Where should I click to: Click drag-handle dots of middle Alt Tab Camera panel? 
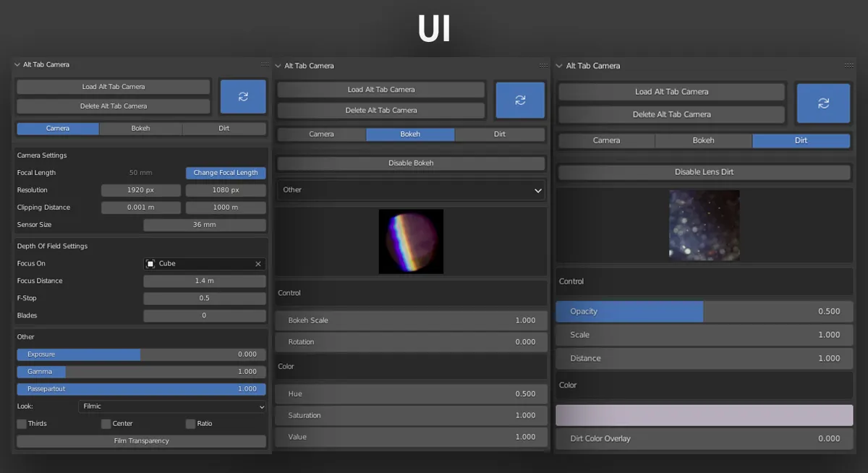(543, 66)
